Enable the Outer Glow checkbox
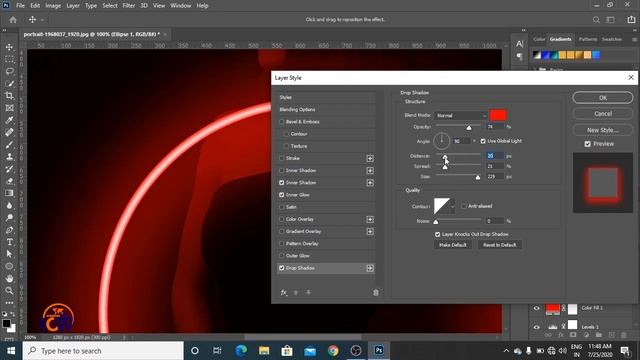The height and width of the screenshot is (360, 640). (282, 256)
